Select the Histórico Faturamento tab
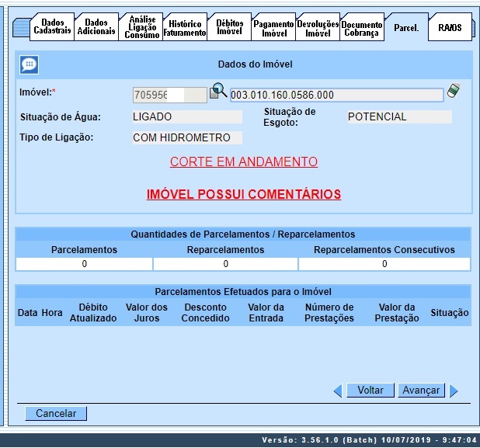Viewport: 480px width, 448px height. click(185, 28)
